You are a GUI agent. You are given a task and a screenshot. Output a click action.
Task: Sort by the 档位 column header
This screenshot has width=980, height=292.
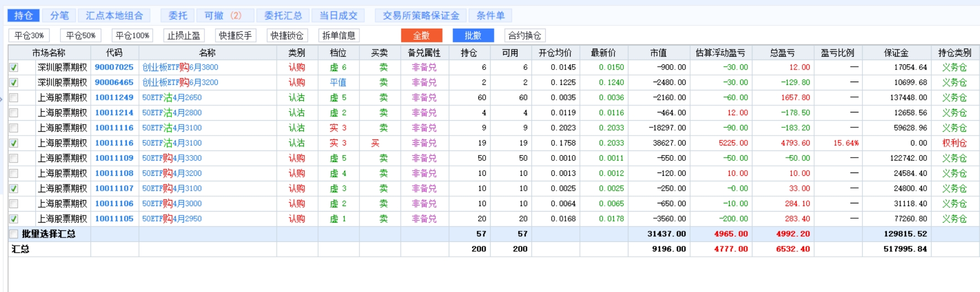click(x=338, y=53)
